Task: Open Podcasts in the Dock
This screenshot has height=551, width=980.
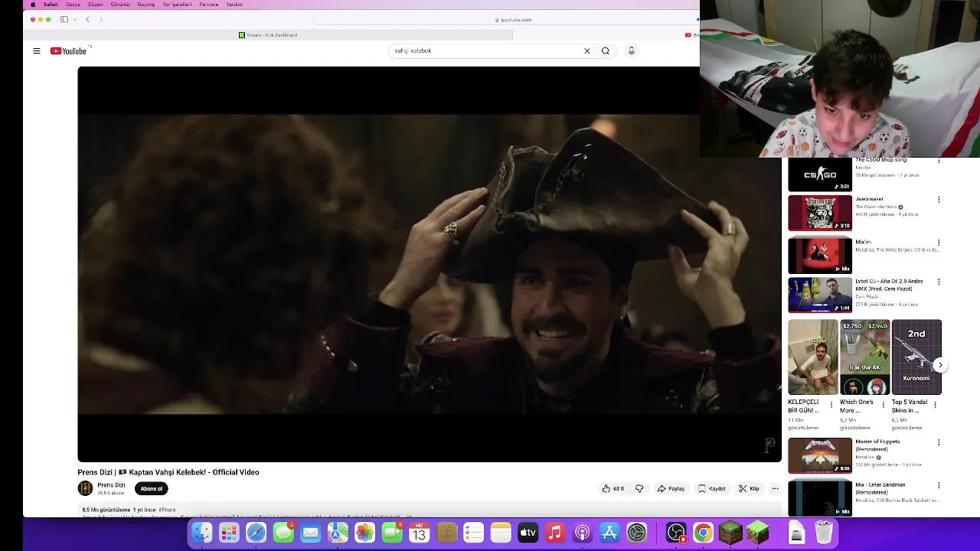Action: [x=583, y=533]
